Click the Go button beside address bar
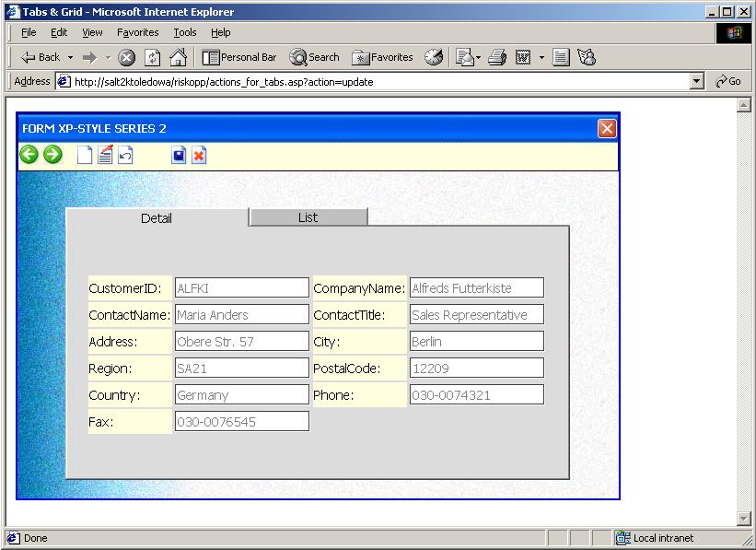 [x=728, y=81]
